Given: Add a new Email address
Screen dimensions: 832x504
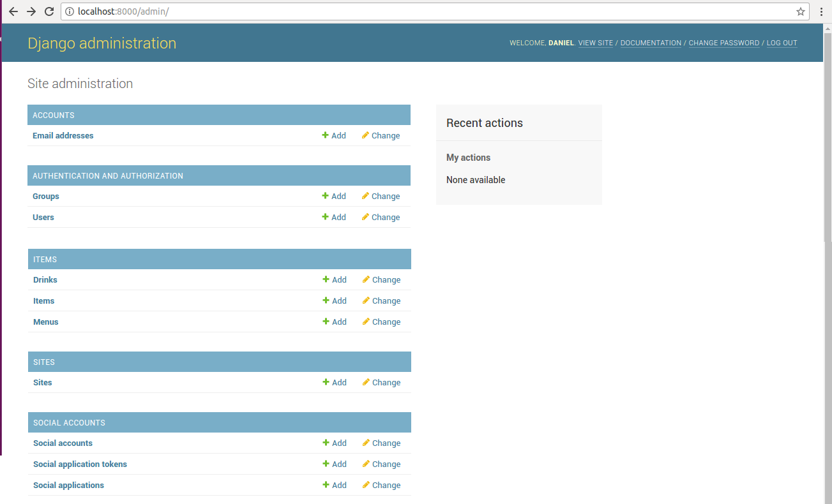Looking at the screenshot, I should point(334,135).
